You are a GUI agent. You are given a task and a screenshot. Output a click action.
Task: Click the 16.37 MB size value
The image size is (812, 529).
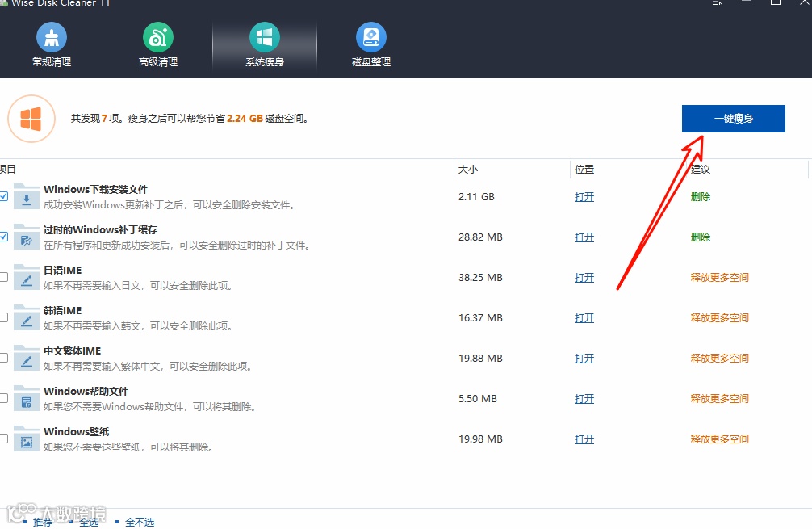point(480,318)
